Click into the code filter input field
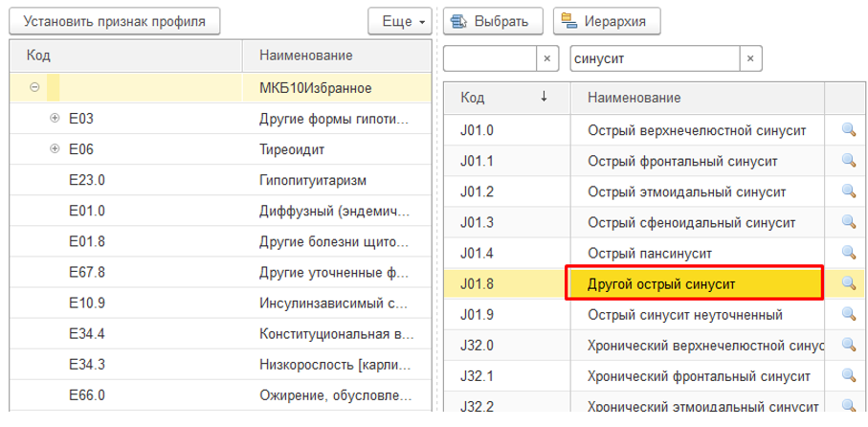The width and height of the screenshot is (868, 427). click(488, 58)
